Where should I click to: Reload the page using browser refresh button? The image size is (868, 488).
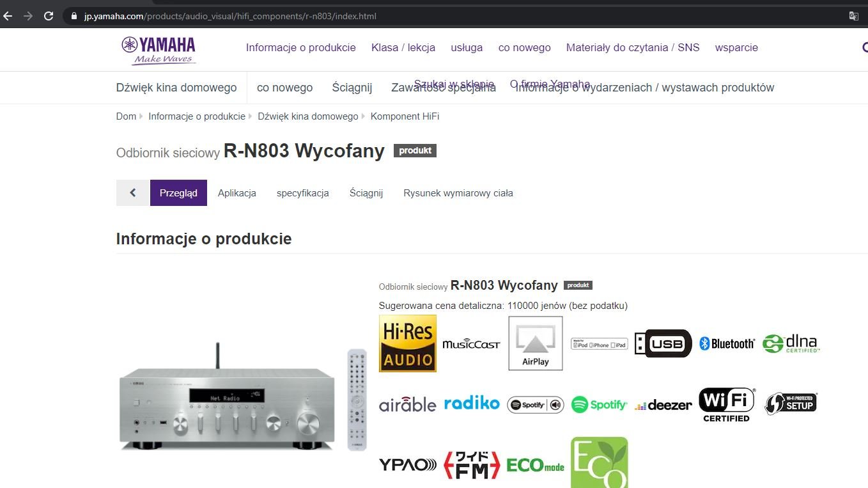[48, 16]
